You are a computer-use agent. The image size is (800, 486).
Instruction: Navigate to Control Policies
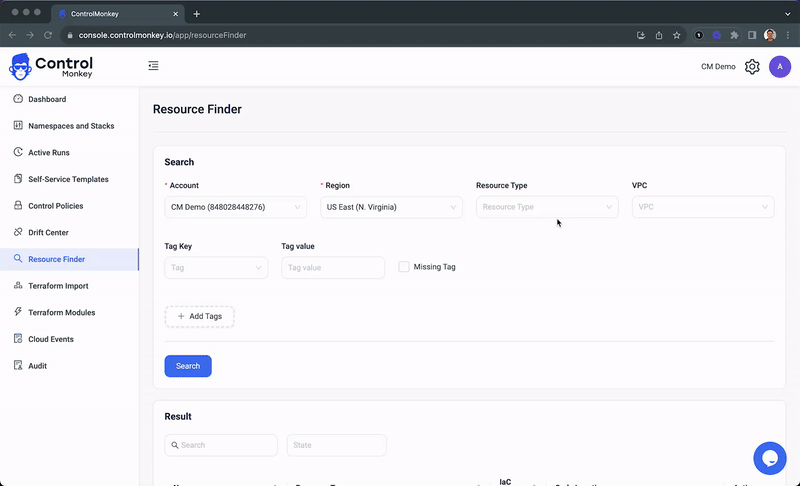[x=55, y=206]
